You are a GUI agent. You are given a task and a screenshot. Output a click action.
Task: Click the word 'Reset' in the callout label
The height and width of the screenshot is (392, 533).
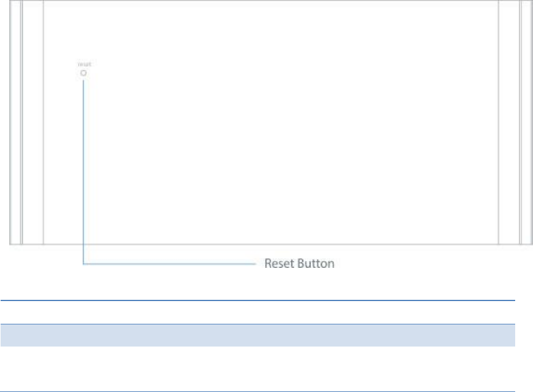click(x=277, y=264)
